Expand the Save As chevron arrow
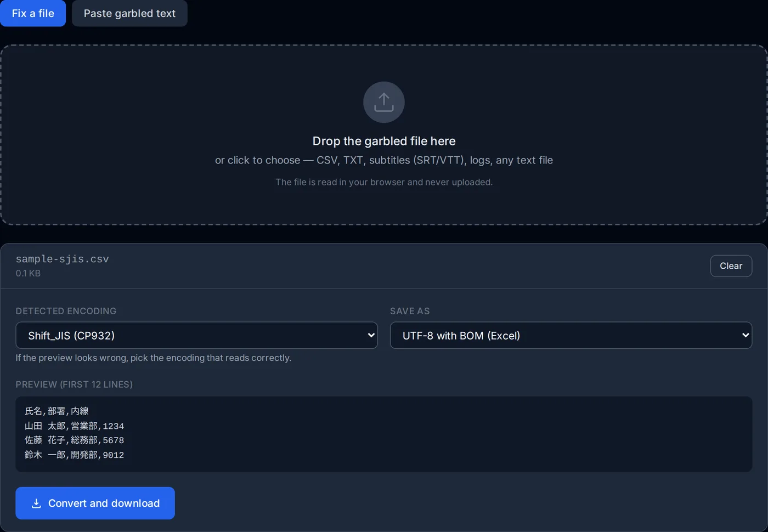The width and height of the screenshot is (768, 532). 746,336
